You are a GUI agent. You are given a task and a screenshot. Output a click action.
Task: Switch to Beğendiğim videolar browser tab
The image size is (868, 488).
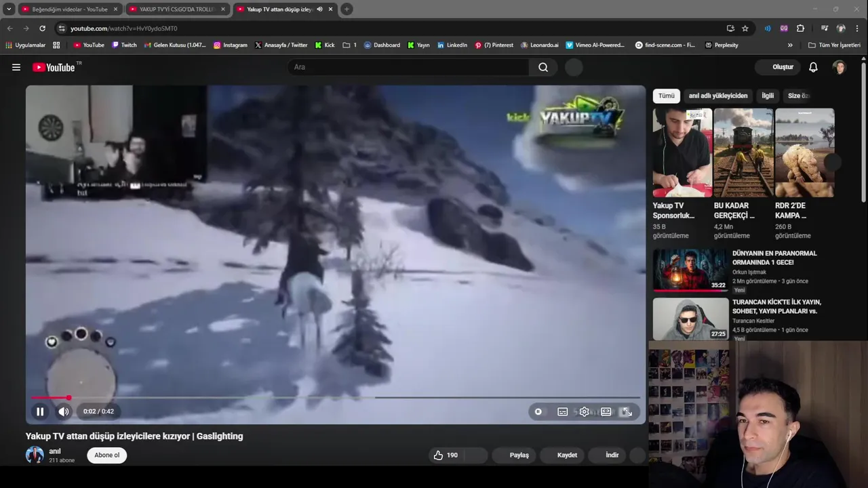pyautogui.click(x=70, y=9)
